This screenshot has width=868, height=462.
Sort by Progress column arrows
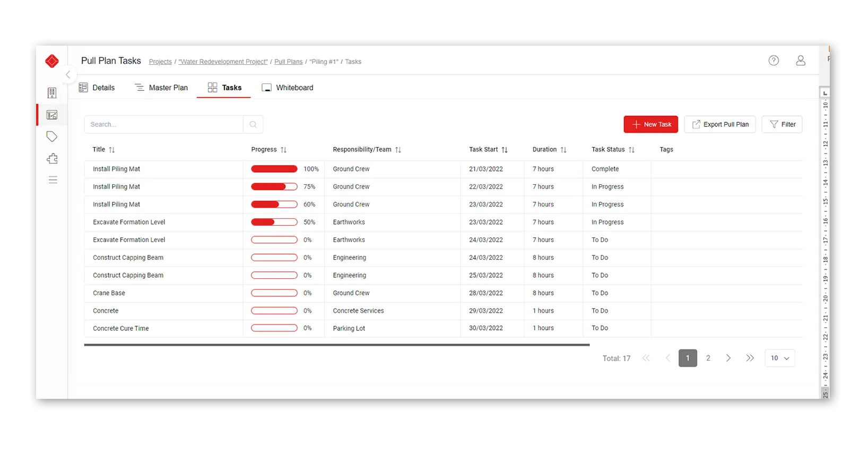click(x=283, y=150)
